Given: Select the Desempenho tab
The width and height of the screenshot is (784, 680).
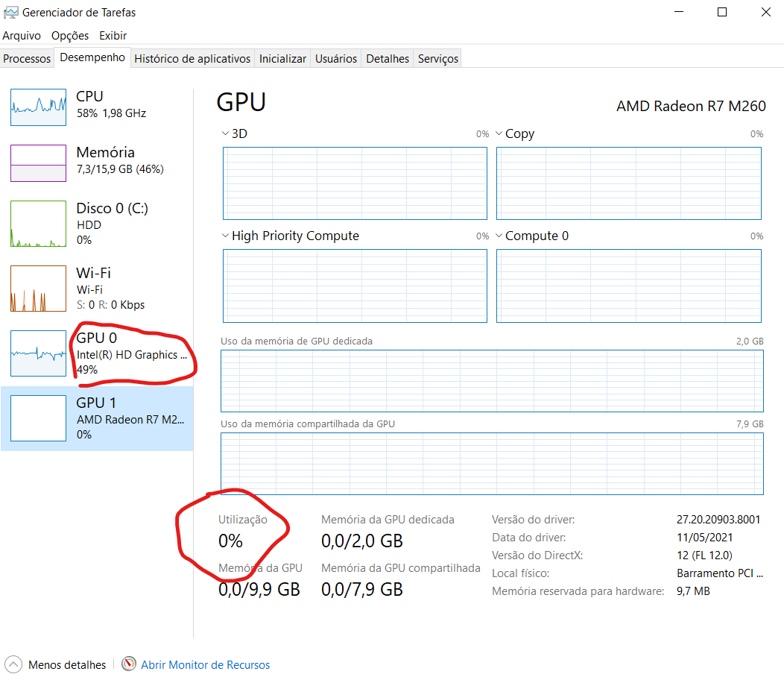Looking at the screenshot, I should (92, 57).
